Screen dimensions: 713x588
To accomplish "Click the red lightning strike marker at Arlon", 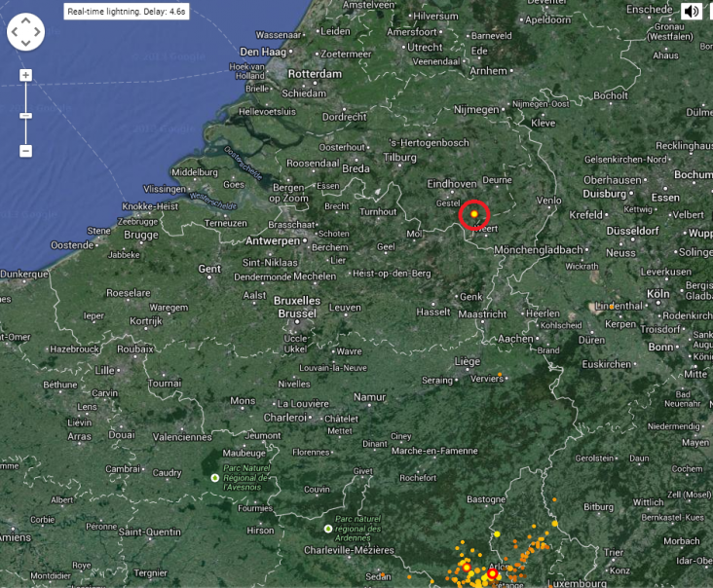I will coord(492,574).
